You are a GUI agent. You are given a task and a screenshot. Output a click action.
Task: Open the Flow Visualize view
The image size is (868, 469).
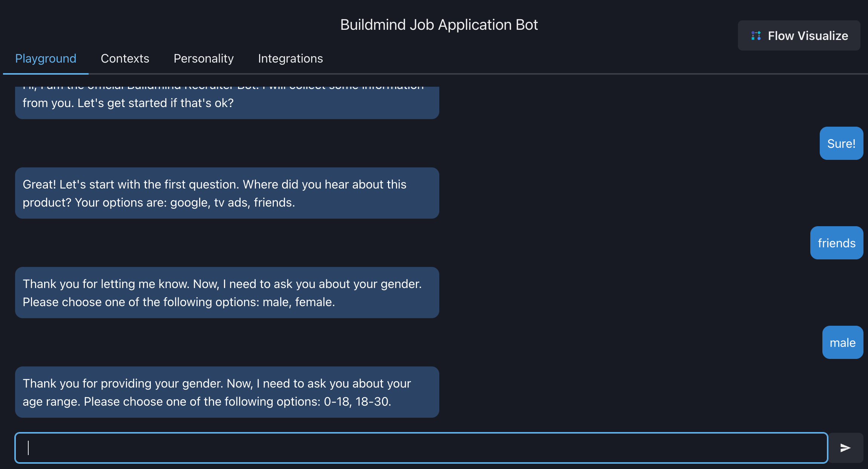point(799,36)
